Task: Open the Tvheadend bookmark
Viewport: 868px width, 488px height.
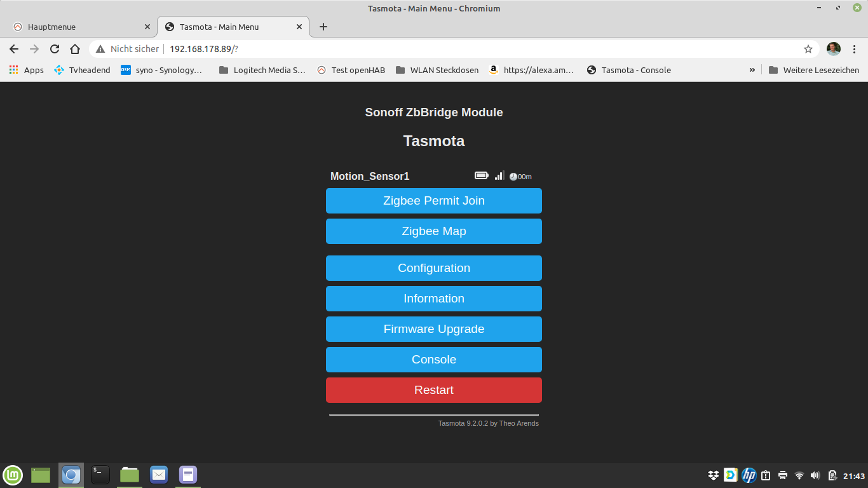Action: pyautogui.click(x=83, y=70)
